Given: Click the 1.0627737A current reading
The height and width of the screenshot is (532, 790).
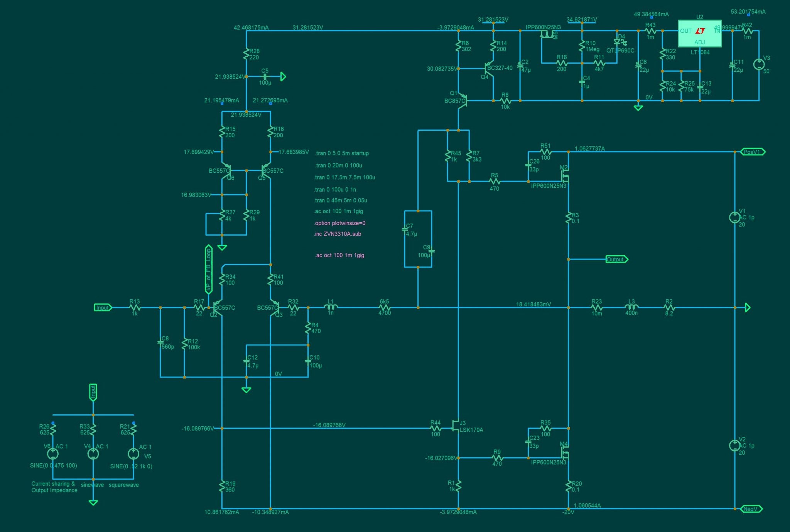Looking at the screenshot, I should tap(590, 148).
